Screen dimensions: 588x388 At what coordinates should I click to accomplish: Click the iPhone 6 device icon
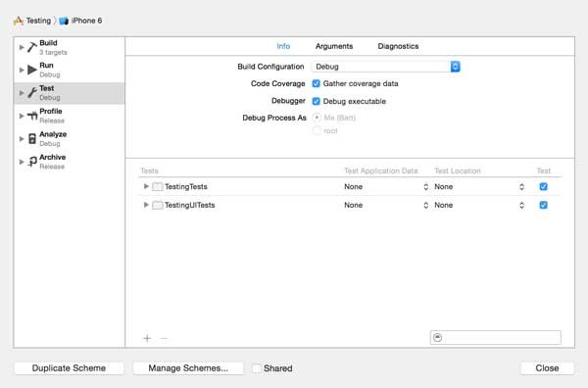pyautogui.click(x=64, y=21)
